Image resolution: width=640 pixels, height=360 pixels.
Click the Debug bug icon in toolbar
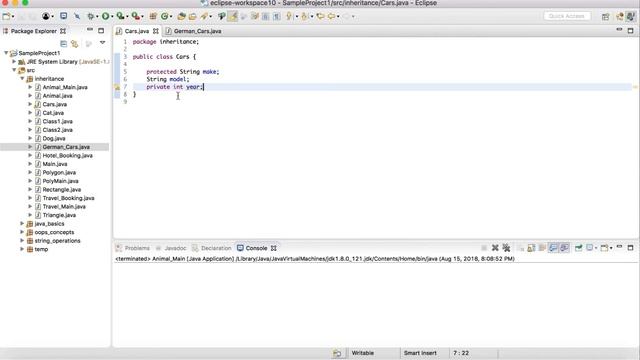[91, 16]
